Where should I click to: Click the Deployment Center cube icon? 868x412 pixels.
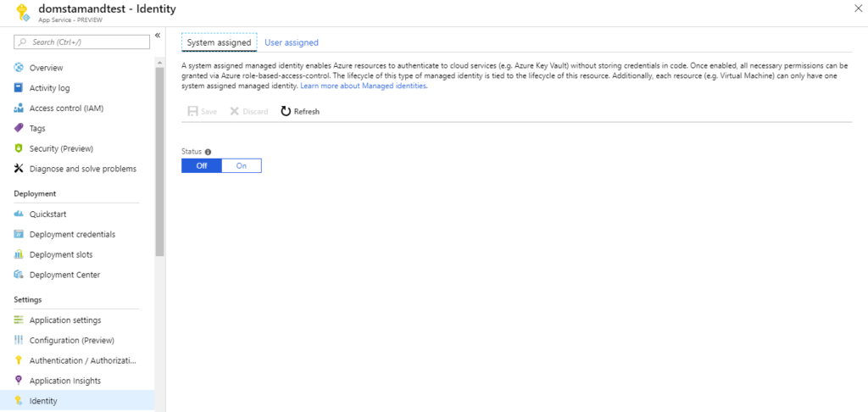pyautogui.click(x=19, y=275)
